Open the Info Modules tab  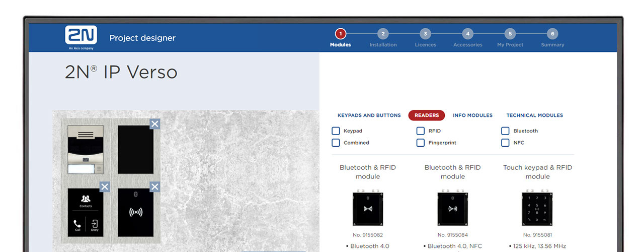(x=472, y=115)
